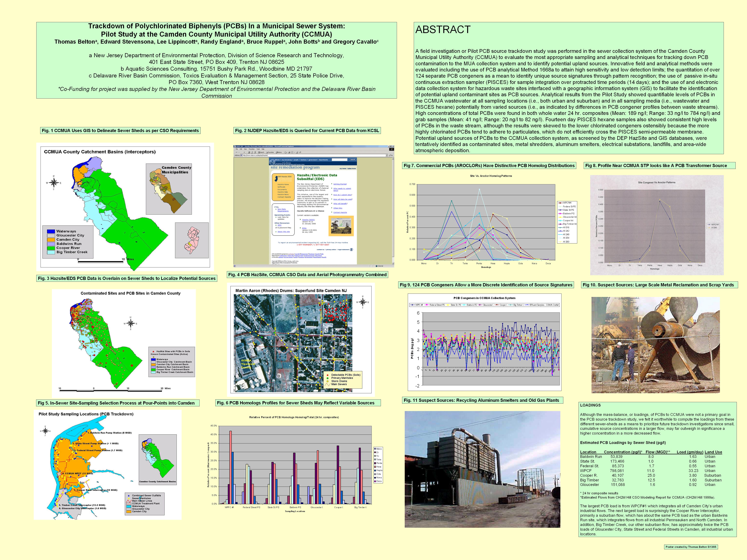747x560 pixels.
Task: Click the Fig 9. 124 PCB Congeners caption
Action: coord(486,285)
